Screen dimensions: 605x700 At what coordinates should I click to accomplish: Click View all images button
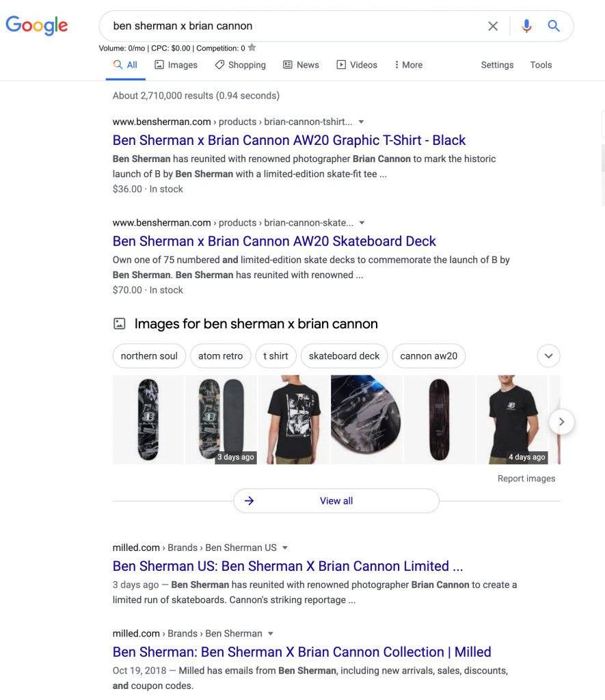coord(336,501)
